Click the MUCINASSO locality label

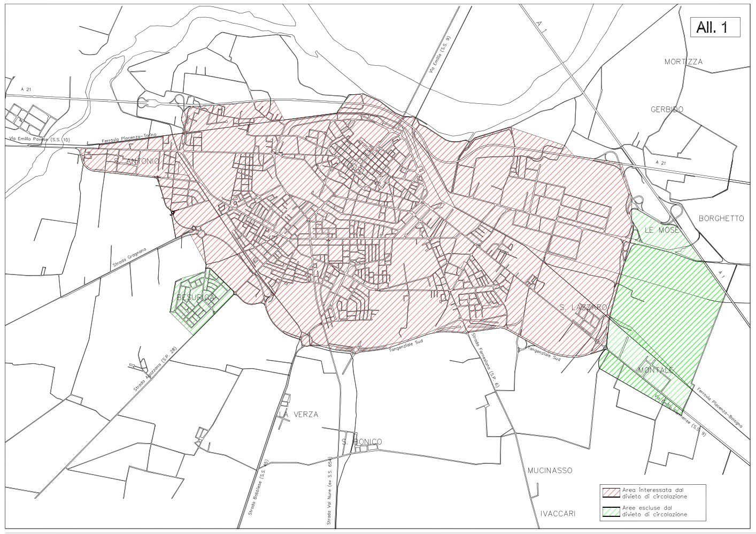[x=550, y=470]
